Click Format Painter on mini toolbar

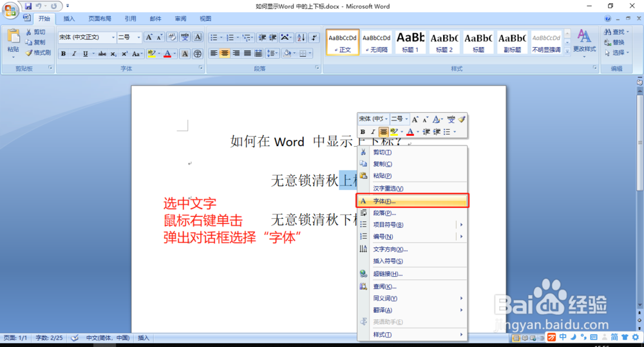[x=462, y=120]
